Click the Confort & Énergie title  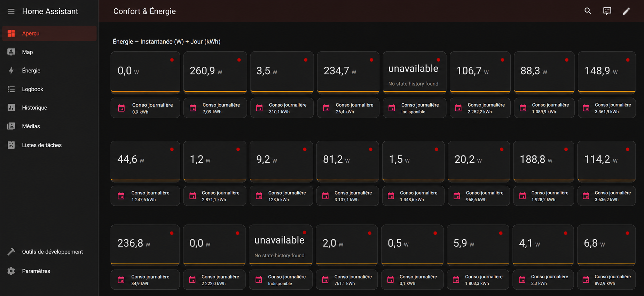coord(144,11)
